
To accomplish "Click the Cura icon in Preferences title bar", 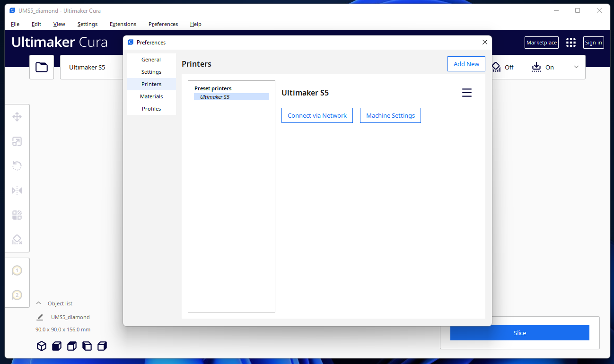I will tap(131, 43).
